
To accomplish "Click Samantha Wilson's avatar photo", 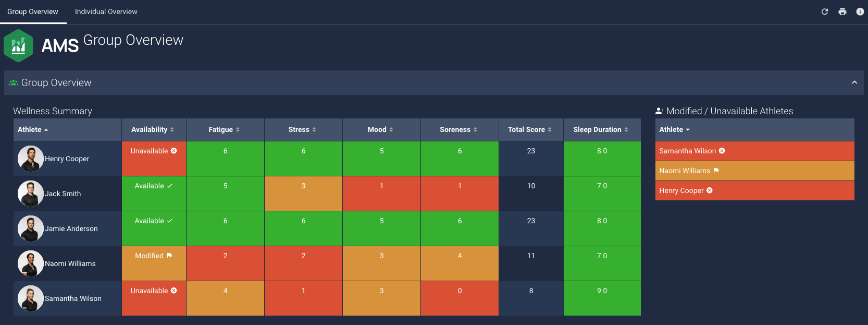I will pyautogui.click(x=31, y=298).
